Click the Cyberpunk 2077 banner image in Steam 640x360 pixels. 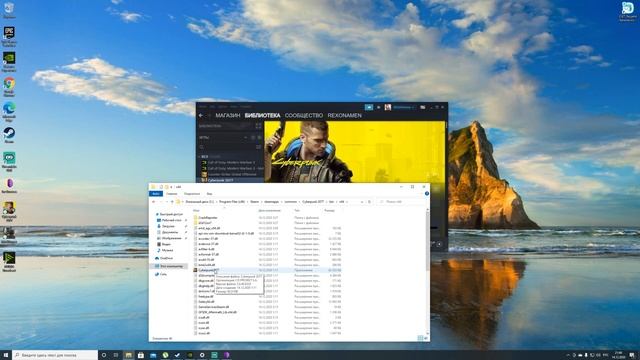354,151
